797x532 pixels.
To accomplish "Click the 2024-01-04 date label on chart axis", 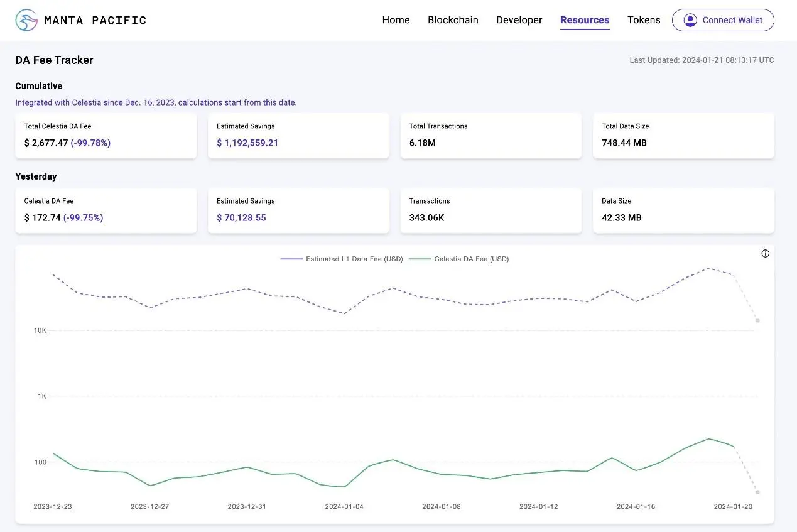I will (x=344, y=506).
